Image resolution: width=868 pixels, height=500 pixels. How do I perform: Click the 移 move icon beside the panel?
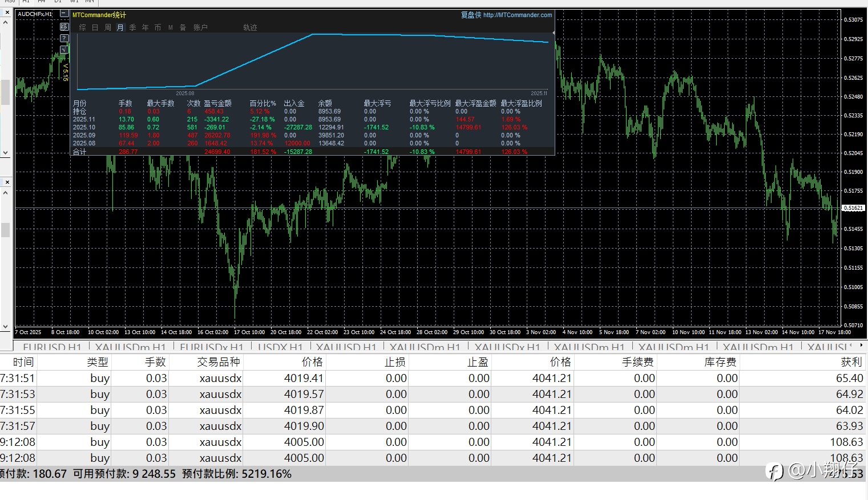(x=64, y=27)
